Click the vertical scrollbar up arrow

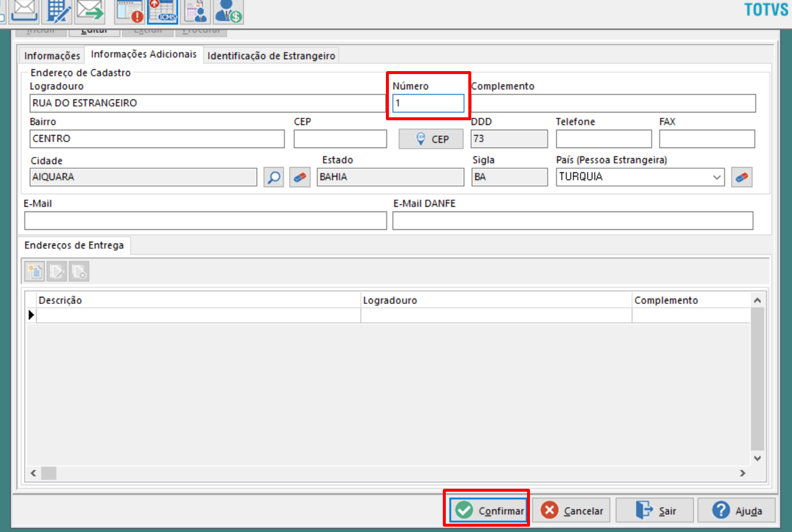click(757, 300)
